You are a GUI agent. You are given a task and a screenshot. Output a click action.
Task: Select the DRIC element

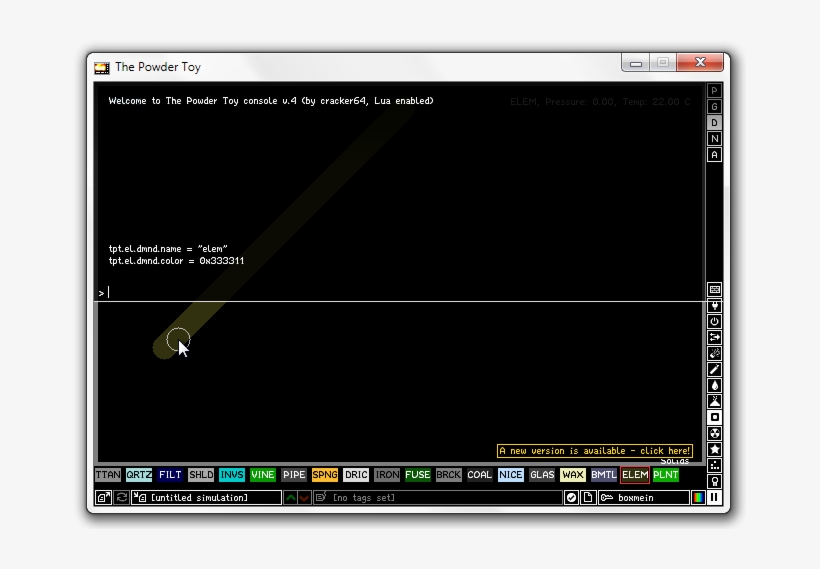point(356,475)
